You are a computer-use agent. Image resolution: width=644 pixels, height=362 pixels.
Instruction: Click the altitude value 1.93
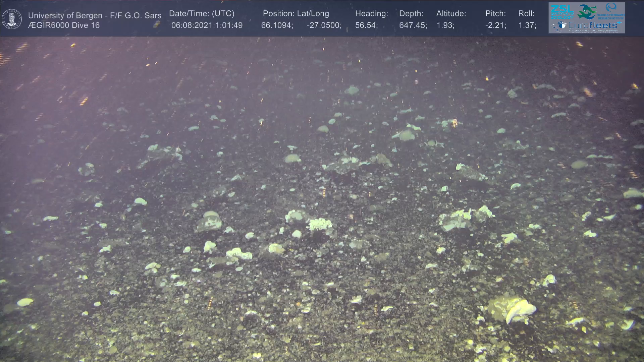(445, 25)
